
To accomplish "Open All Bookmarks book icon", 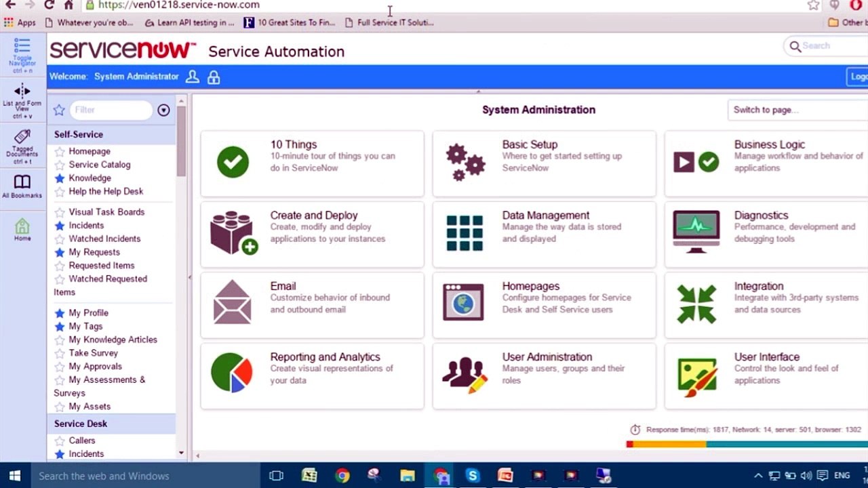I will pos(22,182).
